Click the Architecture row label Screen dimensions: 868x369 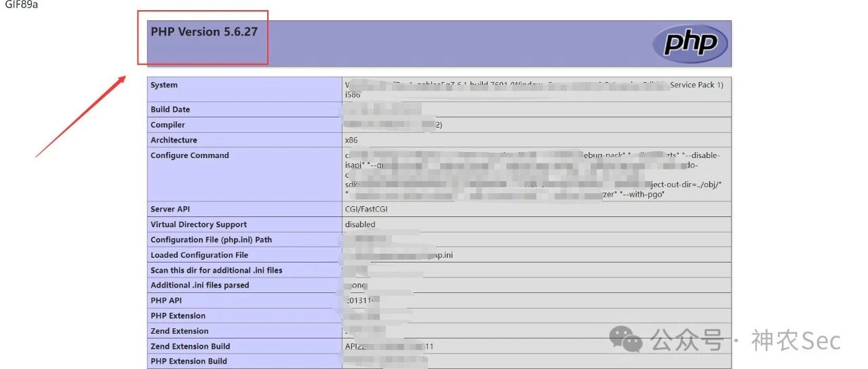tap(174, 140)
